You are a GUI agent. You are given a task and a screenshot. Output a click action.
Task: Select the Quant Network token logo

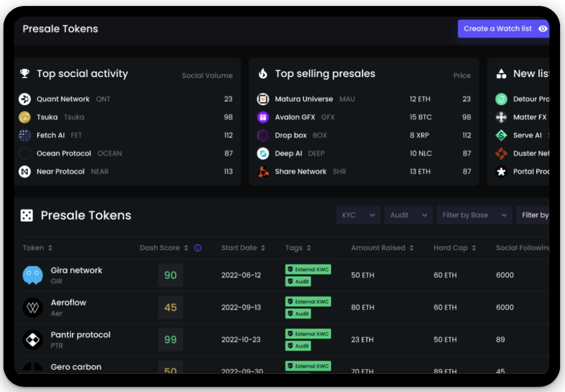pyautogui.click(x=25, y=99)
